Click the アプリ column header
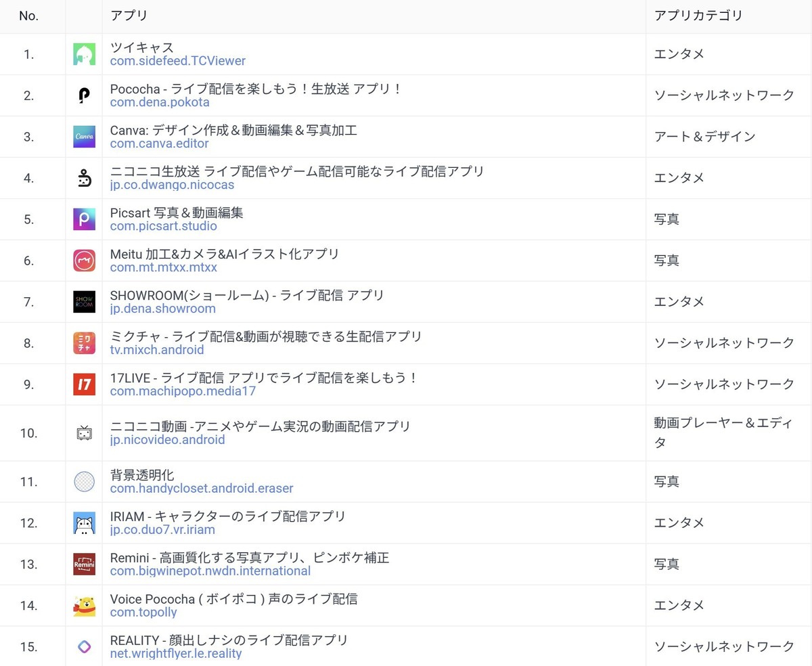 point(129,16)
